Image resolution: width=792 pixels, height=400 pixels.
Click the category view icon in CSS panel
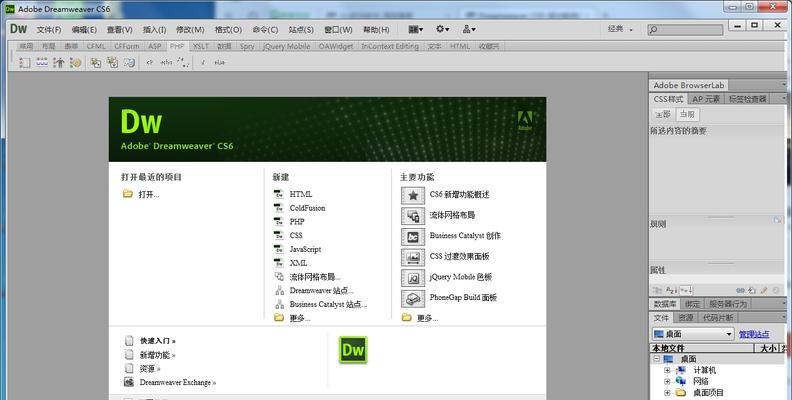pyautogui.click(x=657, y=290)
